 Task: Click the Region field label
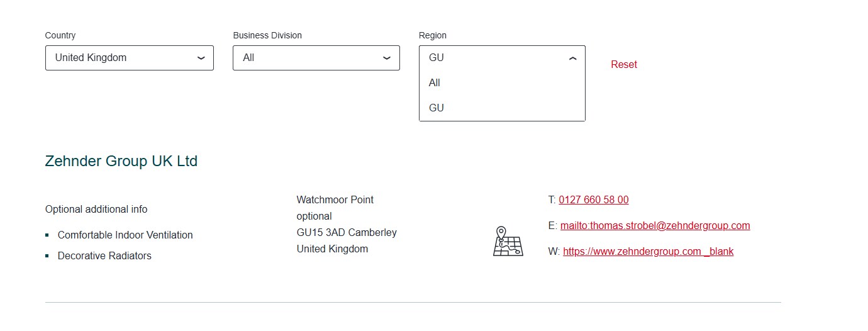(x=433, y=36)
